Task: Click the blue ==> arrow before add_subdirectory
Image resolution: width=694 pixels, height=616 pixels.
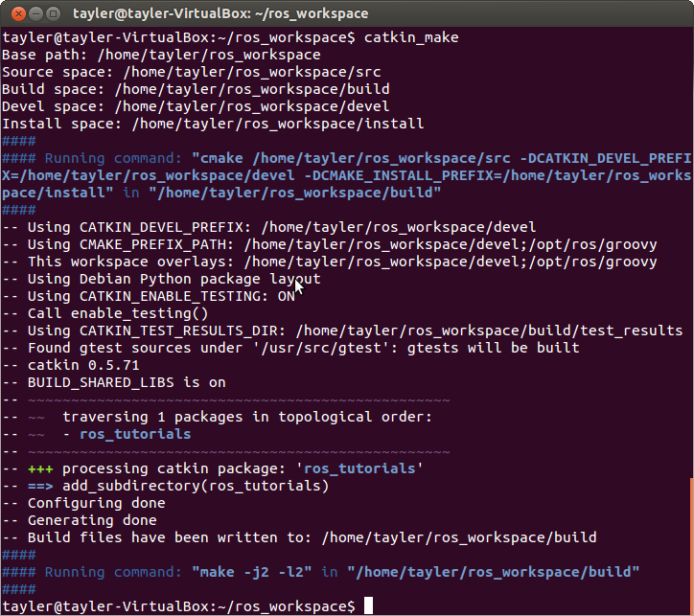Action: click(x=40, y=486)
